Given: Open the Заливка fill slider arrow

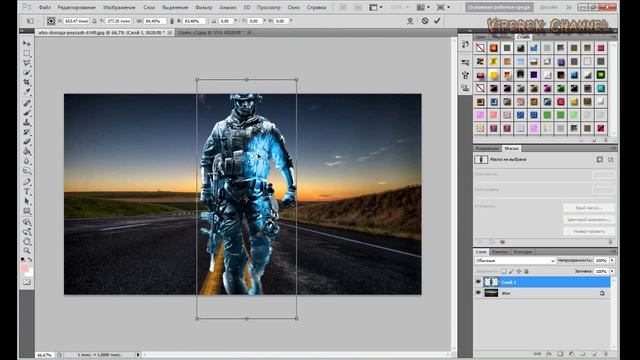Looking at the screenshot, I should (x=612, y=271).
